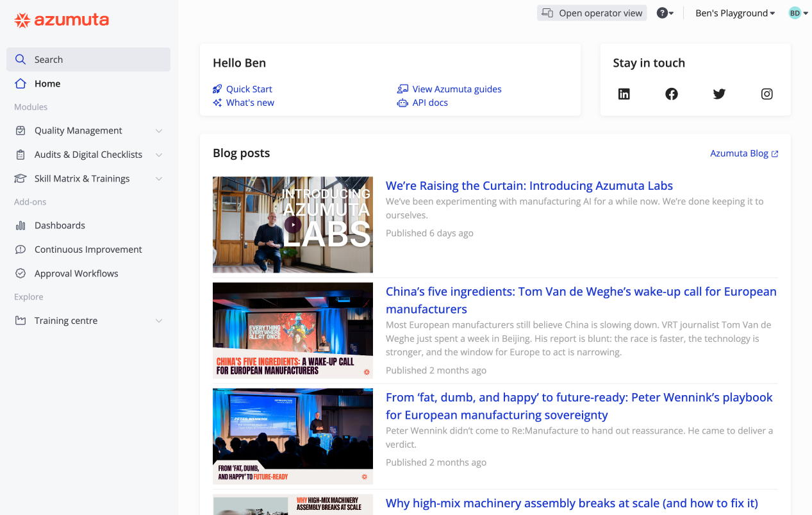
Task: Click the Skill Matrix graduation cap icon
Action: (21, 179)
